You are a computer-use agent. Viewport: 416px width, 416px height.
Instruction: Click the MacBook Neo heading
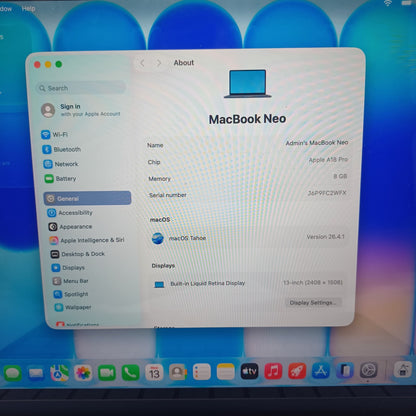pos(247,119)
